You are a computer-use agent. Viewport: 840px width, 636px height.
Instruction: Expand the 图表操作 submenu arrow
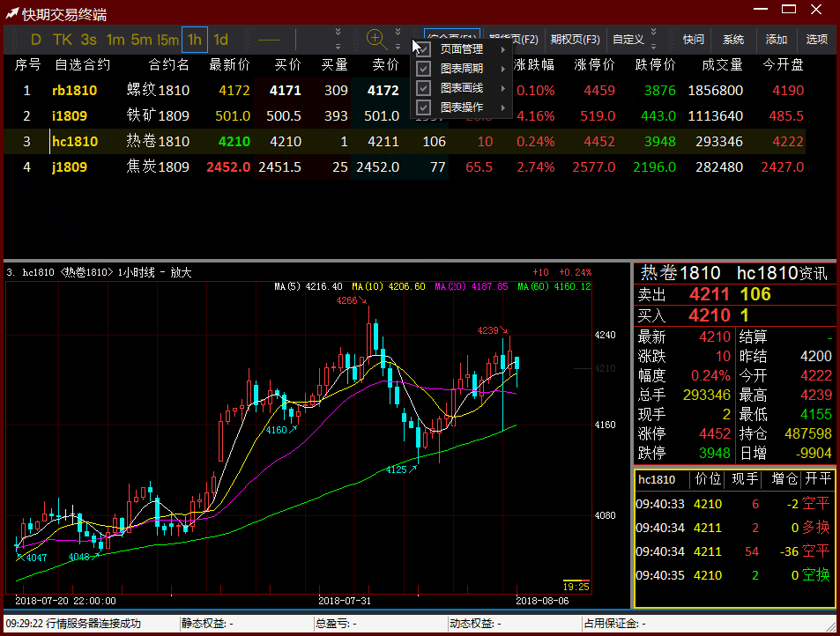503,107
